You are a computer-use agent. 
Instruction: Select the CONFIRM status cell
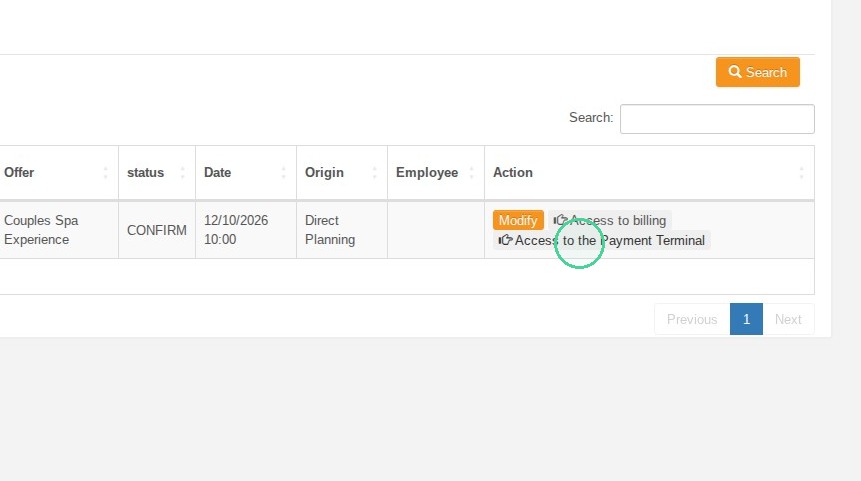point(156,230)
